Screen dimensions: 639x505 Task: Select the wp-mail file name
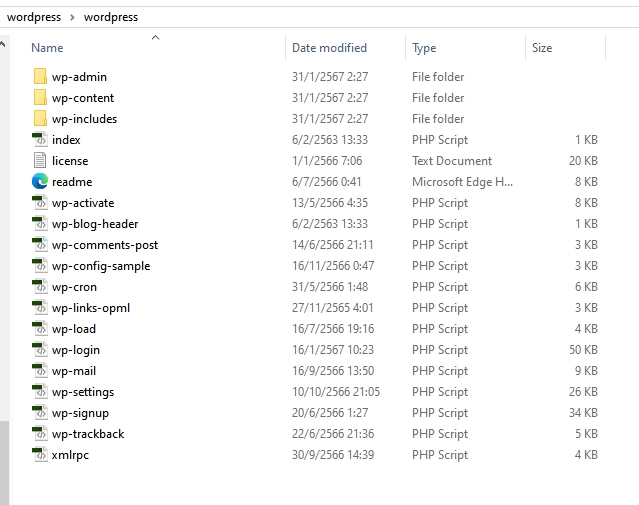tap(74, 371)
